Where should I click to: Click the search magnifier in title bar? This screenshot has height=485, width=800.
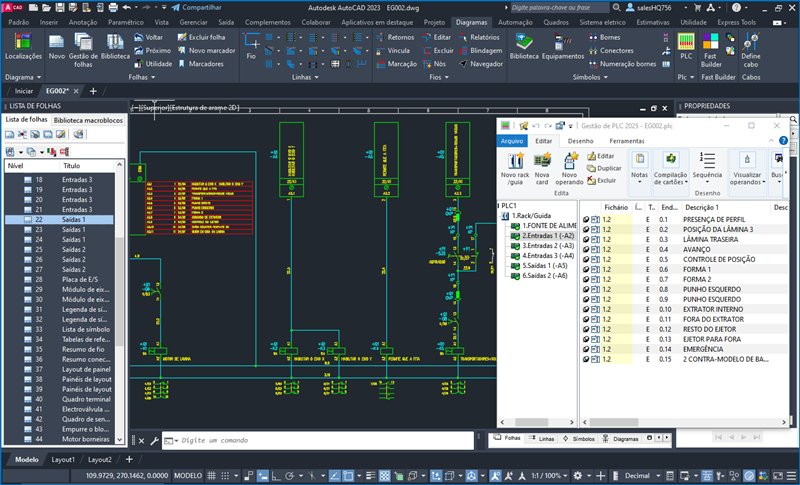click(616, 8)
